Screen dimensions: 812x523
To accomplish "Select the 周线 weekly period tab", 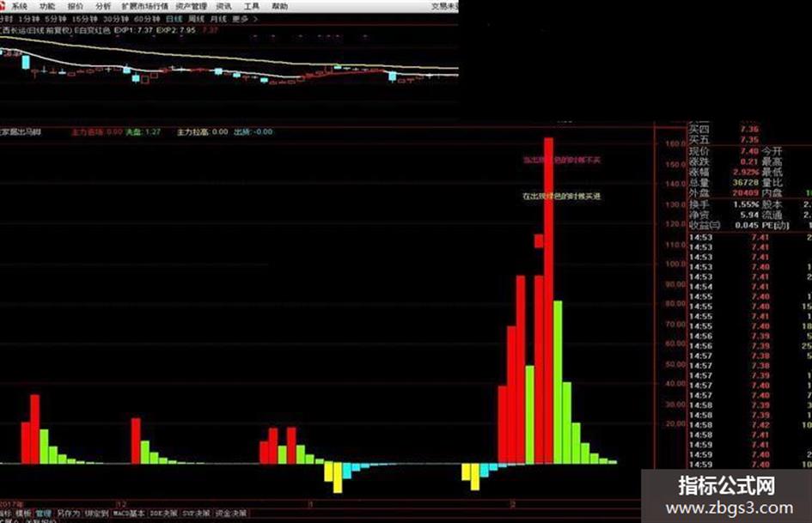I will [x=196, y=19].
